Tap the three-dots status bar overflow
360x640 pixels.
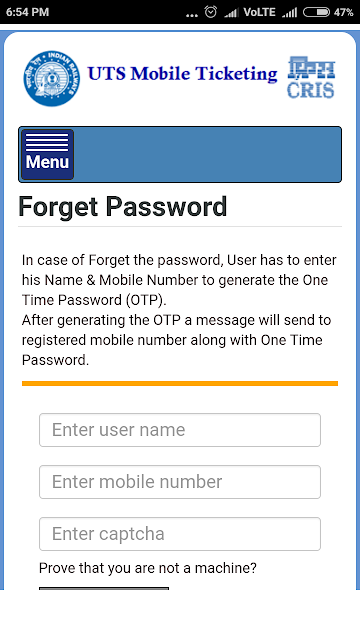[191, 16]
